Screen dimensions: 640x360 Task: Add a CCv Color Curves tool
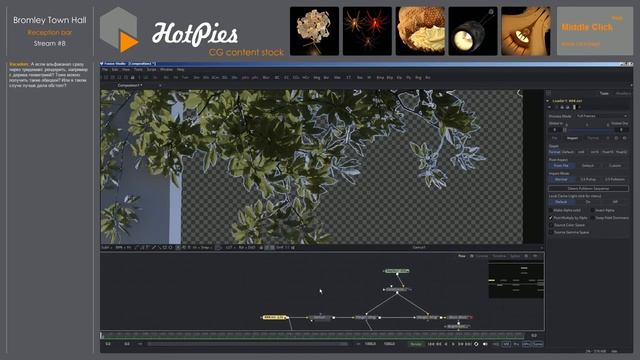pos(296,78)
